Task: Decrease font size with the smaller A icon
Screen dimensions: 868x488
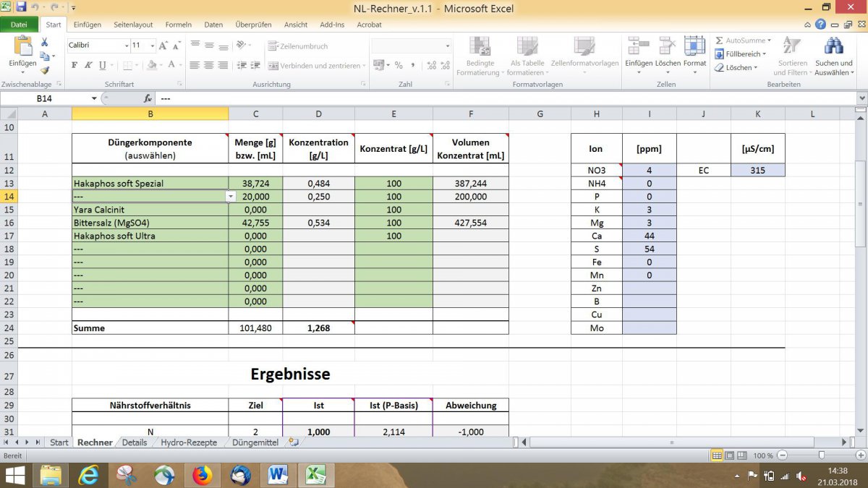Action: point(176,45)
